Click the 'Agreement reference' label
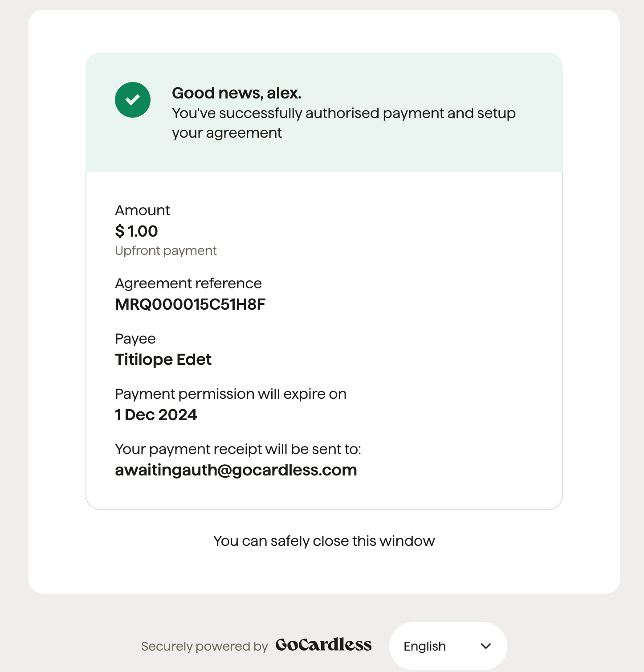Image resolution: width=644 pixels, height=672 pixels. click(188, 283)
